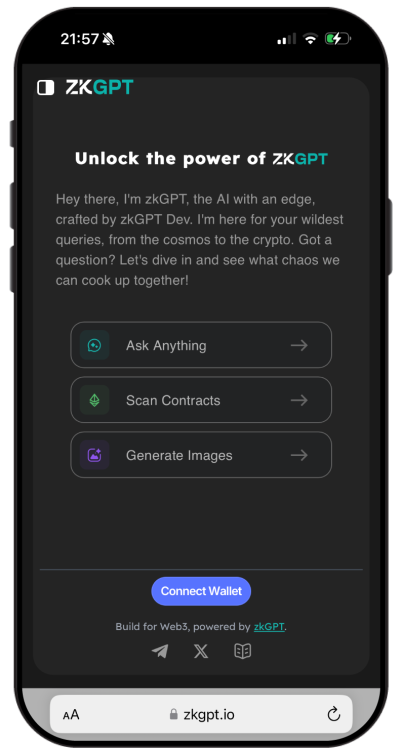This screenshot has height=750, width=400.
Task: Open the AA text size menu
Action: 71,715
